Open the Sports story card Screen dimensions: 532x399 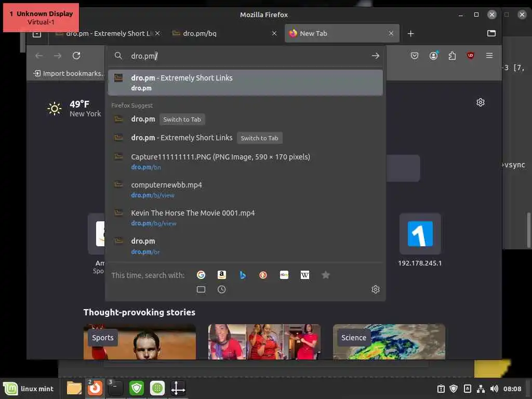click(x=139, y=342)
